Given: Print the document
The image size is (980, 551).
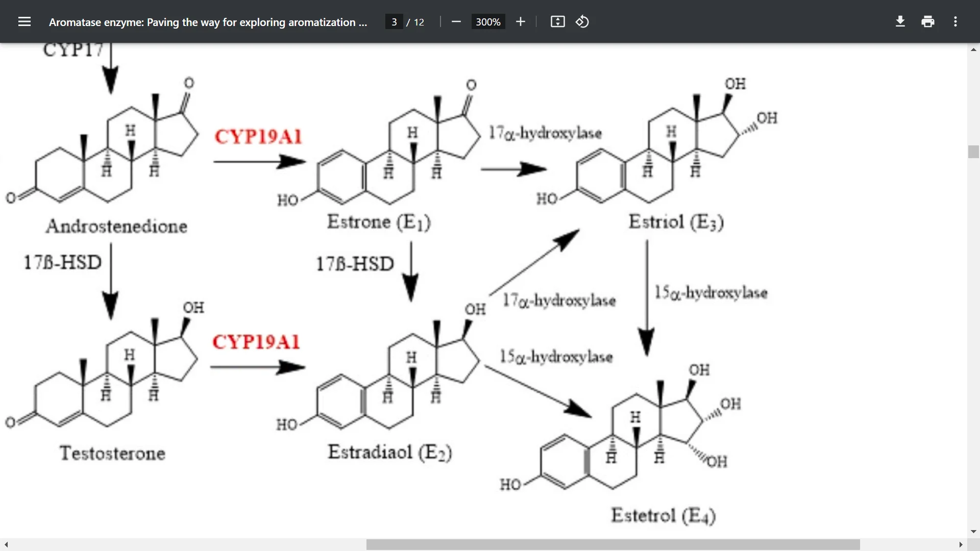Looking at the screenshot, I should (x=928, y=21).
